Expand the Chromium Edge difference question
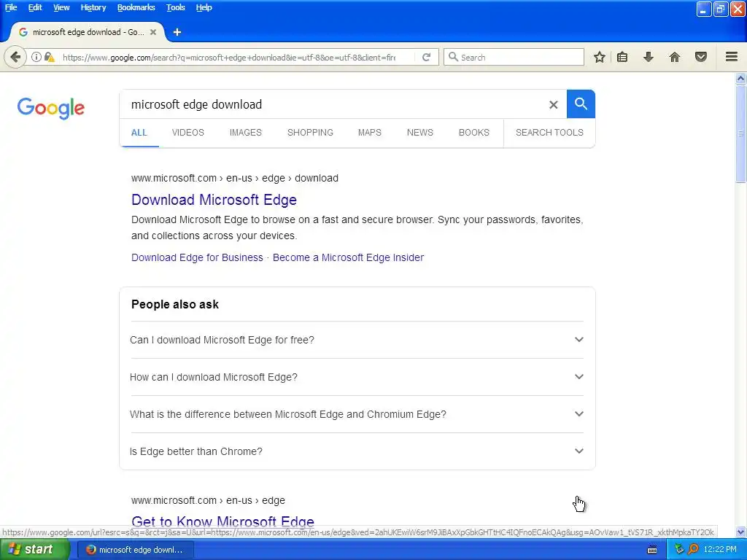The height and width of the screenshot is (560, 747). point(357,414)
